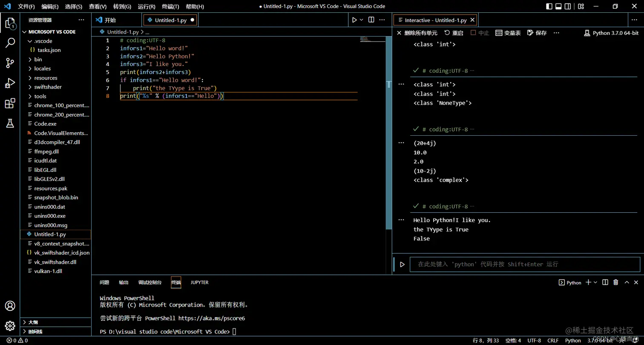The image size is (644, 345).
Task: Expand the tools folder
Action: click(40, 96)
